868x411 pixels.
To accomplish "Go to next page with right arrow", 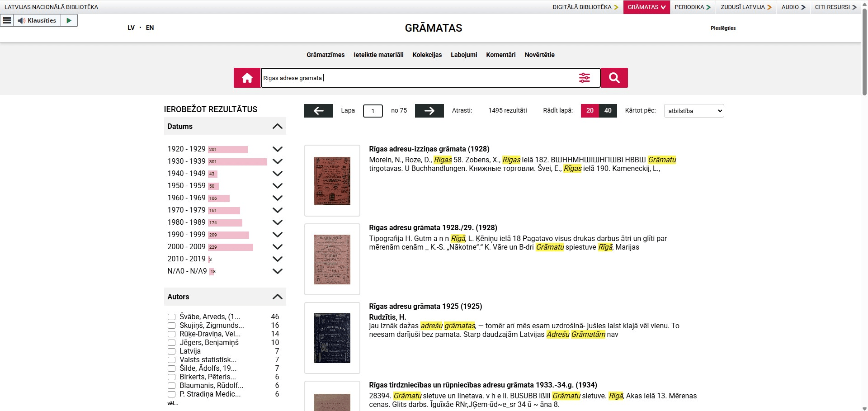I will (x=429, y=110).
